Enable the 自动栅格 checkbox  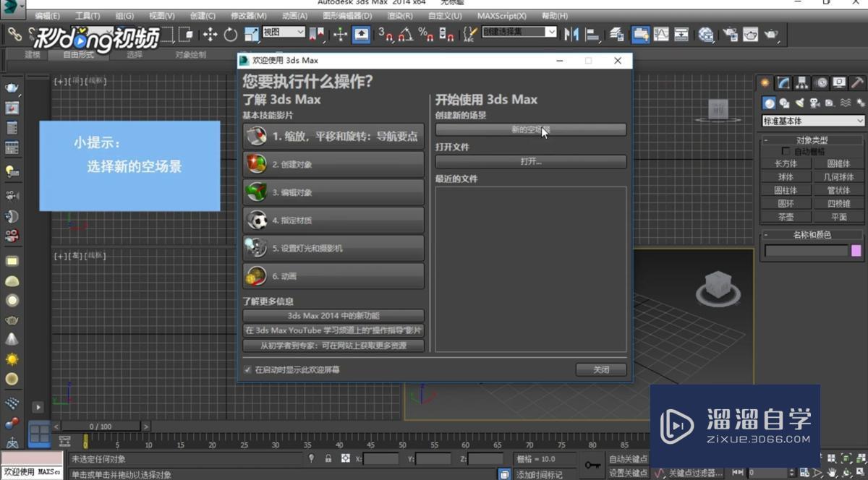(785, 152)
